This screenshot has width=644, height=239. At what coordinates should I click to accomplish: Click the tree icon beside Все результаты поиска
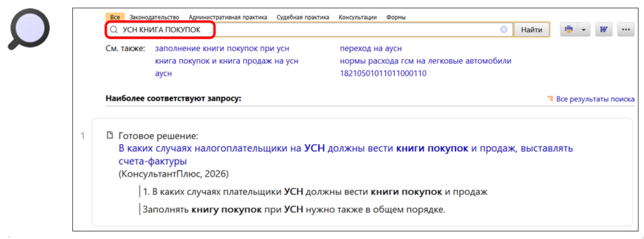pyautogui.click(x=550, y=99)
